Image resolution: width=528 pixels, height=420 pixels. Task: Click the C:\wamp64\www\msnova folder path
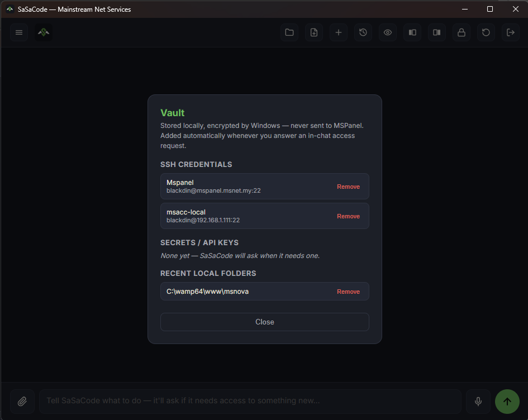[207, 292]
